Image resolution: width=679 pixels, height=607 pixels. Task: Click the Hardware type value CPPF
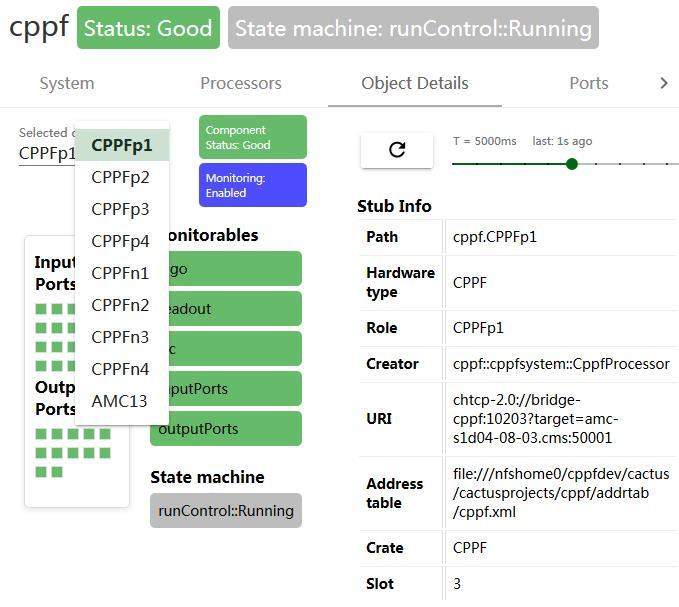469,283
